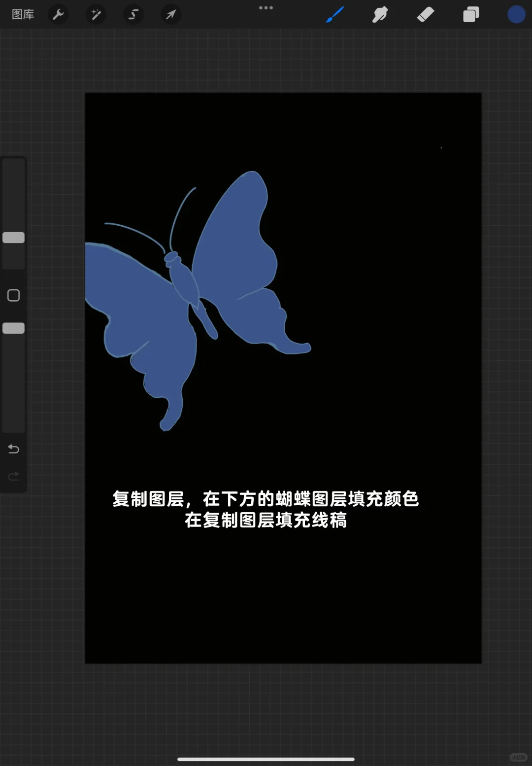Open the Actions wrench menu
Viewport: 532px width, 766px height.
point(58,14)
